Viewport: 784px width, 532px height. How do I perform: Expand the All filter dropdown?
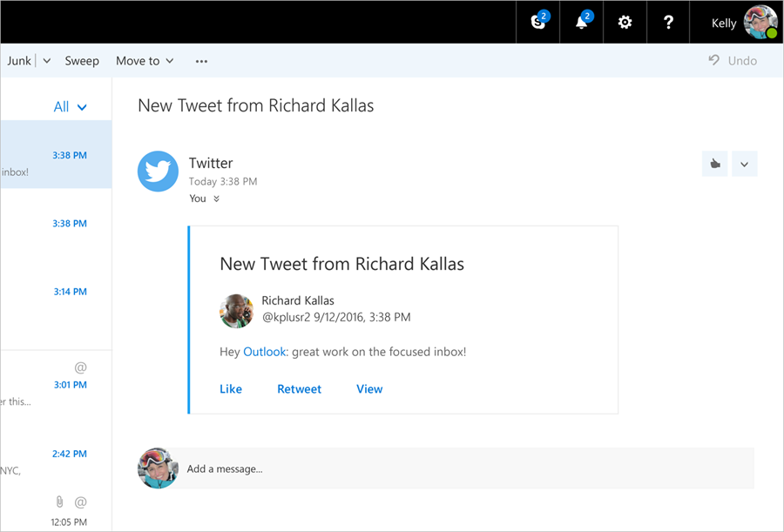(x=81, y=106)
